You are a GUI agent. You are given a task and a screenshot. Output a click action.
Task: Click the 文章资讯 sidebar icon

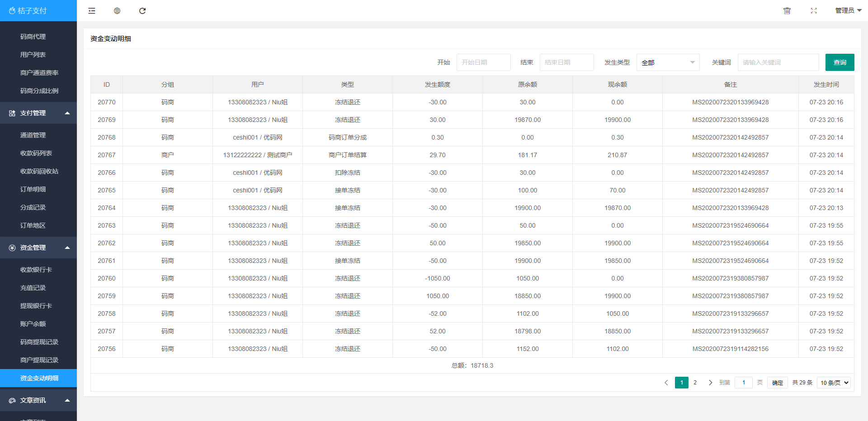[12, 401]
